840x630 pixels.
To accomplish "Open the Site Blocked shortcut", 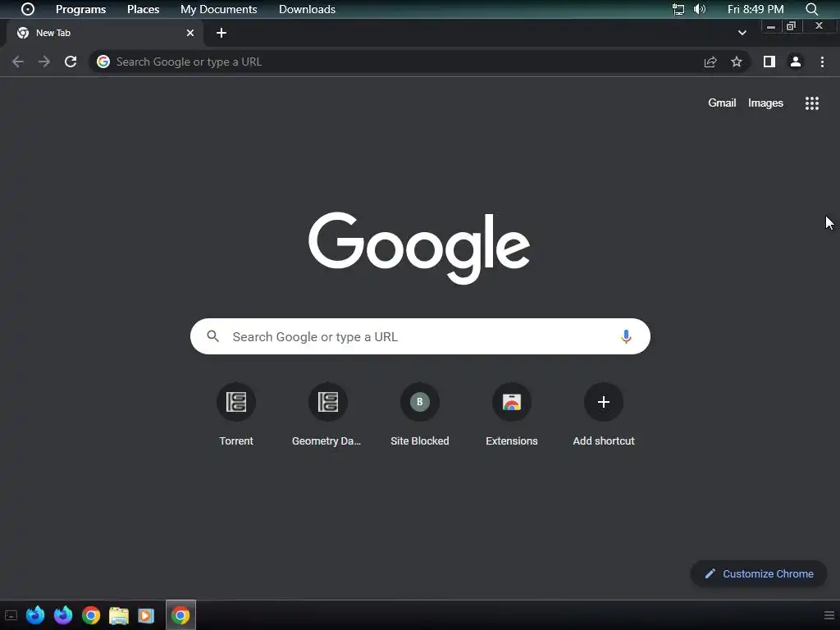I will coord(420,414).
